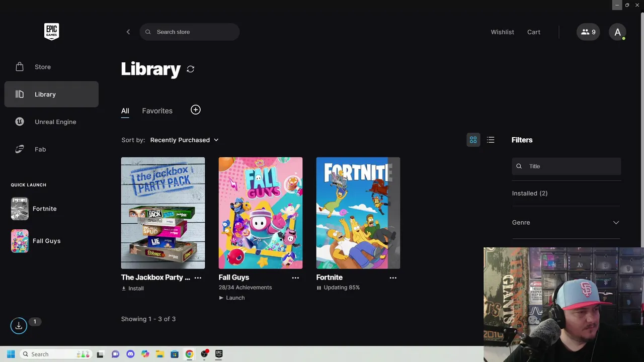Click the Filters heading
This screenshot has height=362, width=644.
(522, 140)
